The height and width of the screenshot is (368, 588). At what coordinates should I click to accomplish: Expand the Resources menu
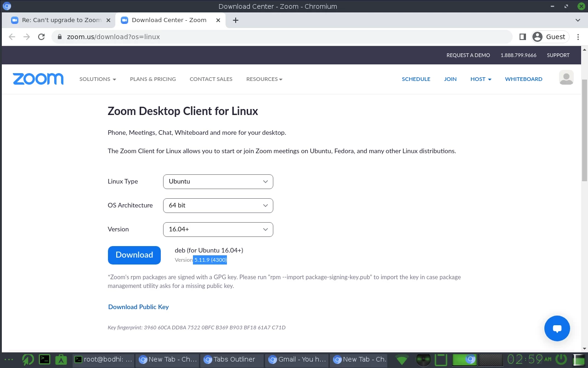264,79
